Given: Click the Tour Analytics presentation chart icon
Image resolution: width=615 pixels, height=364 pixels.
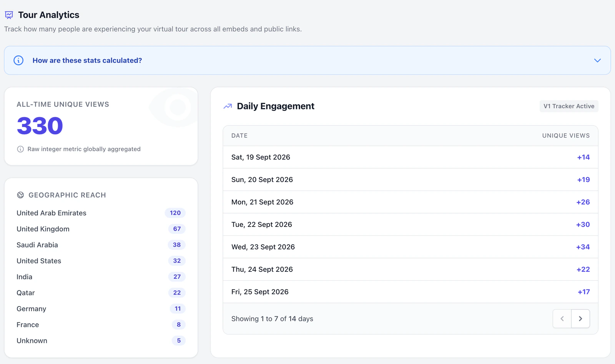Looking at the screenshot, I should coord(9,15).
